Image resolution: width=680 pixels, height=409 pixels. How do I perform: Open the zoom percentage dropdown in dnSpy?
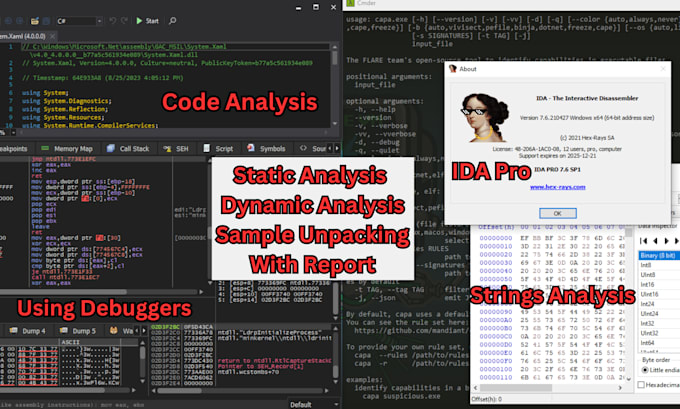(13, 132)
